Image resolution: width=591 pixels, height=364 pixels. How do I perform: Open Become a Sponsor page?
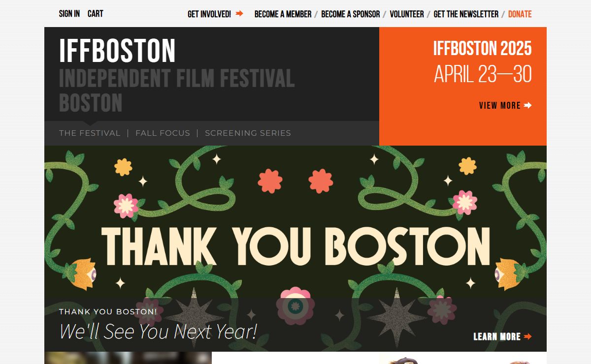[x=351, y=14]
